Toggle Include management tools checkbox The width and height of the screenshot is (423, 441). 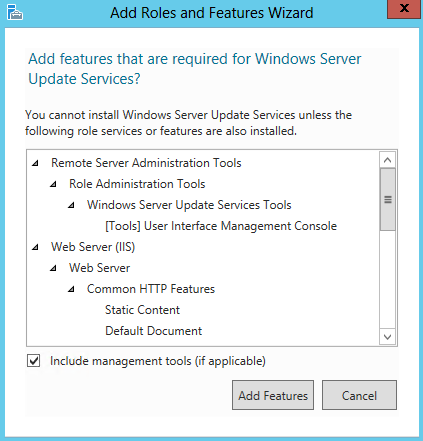(34, 361)
